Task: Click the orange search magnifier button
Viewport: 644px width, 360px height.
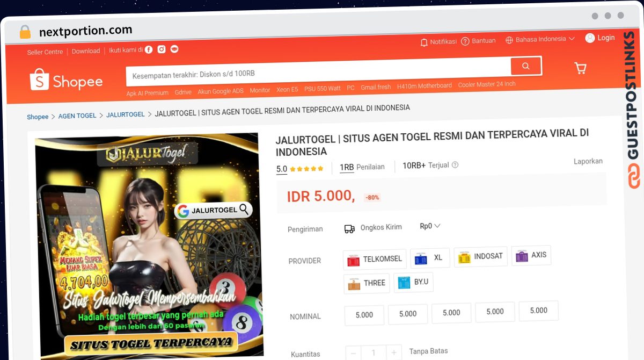Action: pyautogui.click(x=526, y=66)
